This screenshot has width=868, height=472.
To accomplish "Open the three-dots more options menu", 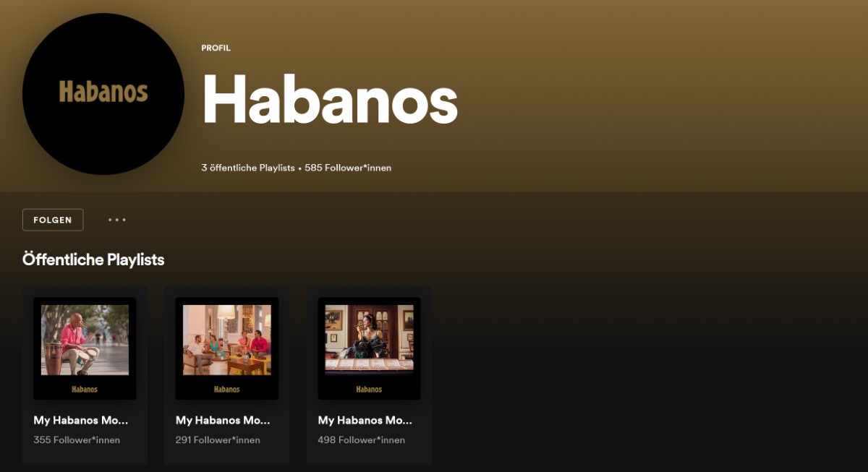I will 117,220.
